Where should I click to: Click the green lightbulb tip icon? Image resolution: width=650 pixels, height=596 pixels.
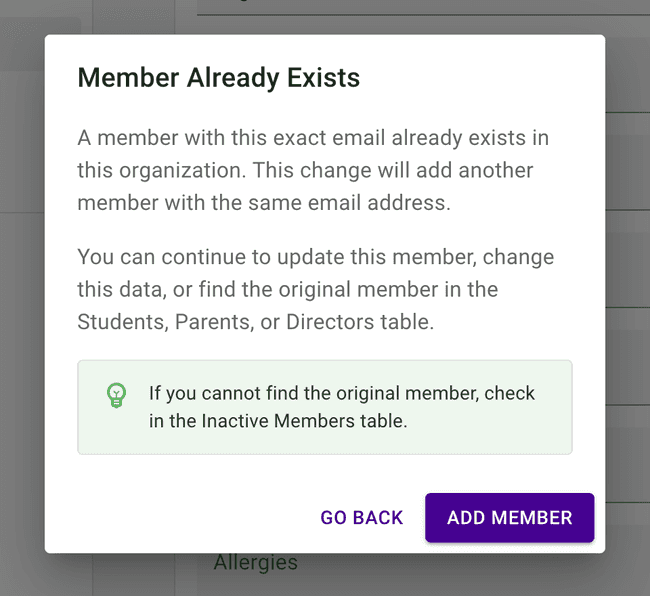pos(117,396)
